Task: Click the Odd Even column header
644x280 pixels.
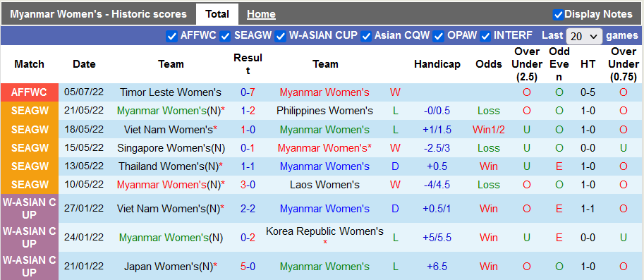Action: pos(559,64)
